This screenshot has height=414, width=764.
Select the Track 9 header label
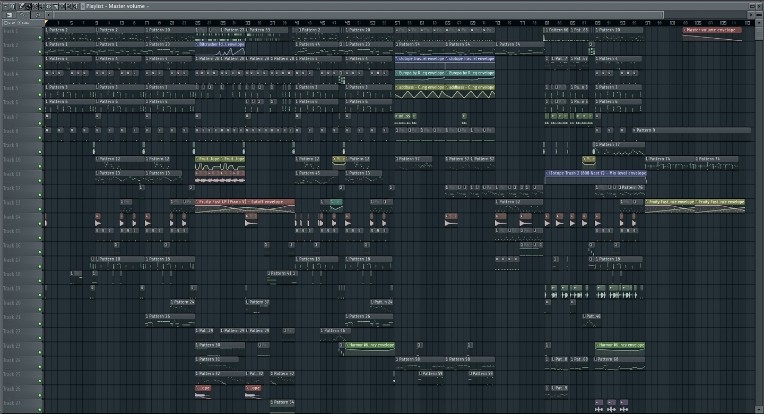click(x=11, y=145)
